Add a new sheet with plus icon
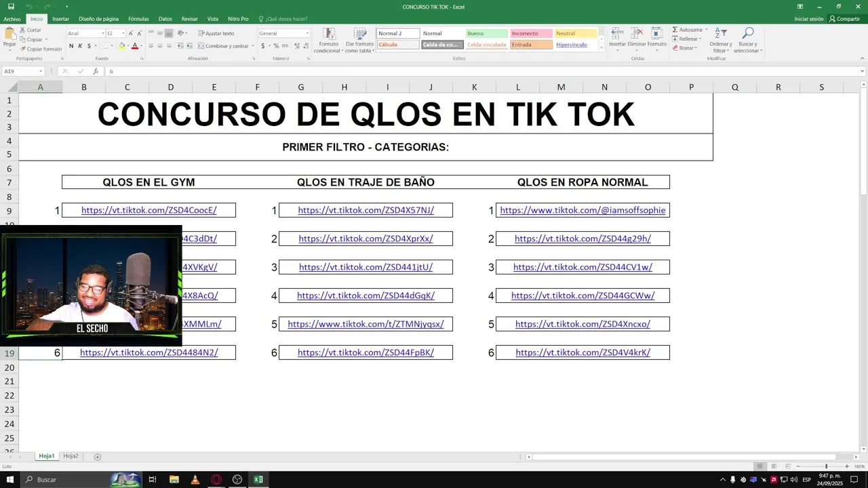This screenshot has height=488, width=868. [x=98, y=457]
